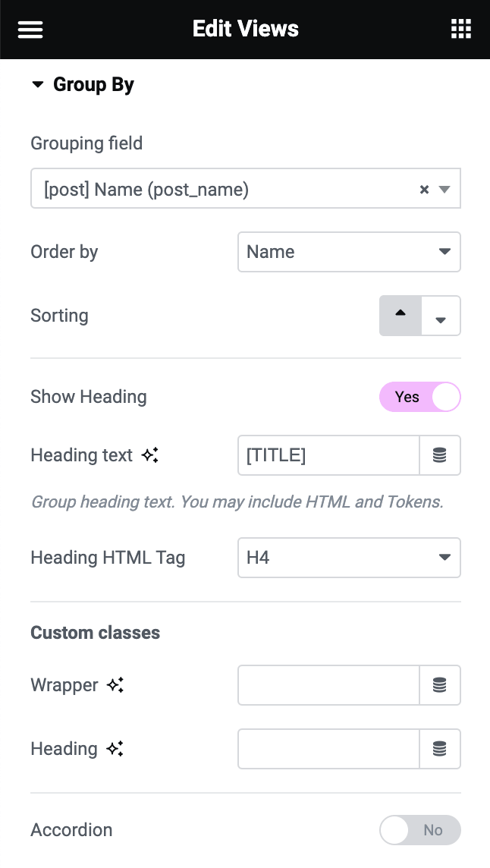Enable the Accordion switch
Image resolution: width=490 pixels, height=868 pixels.
coord(419,830)
